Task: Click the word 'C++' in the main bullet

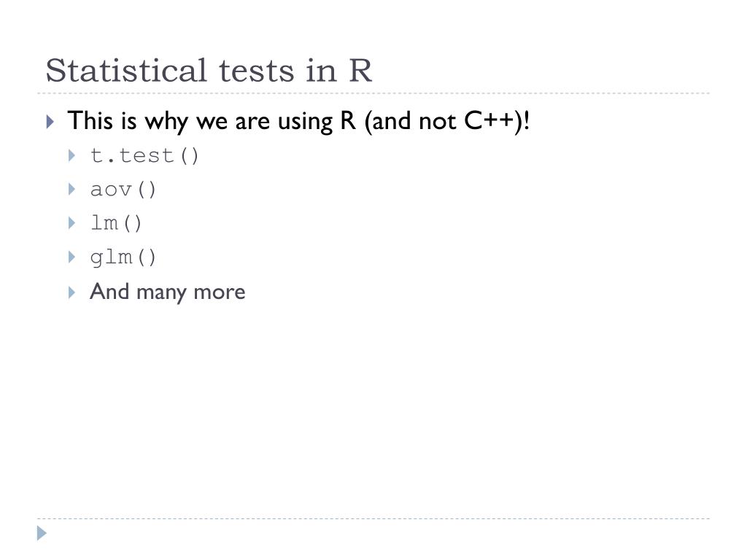Action: tap(489, 120)
